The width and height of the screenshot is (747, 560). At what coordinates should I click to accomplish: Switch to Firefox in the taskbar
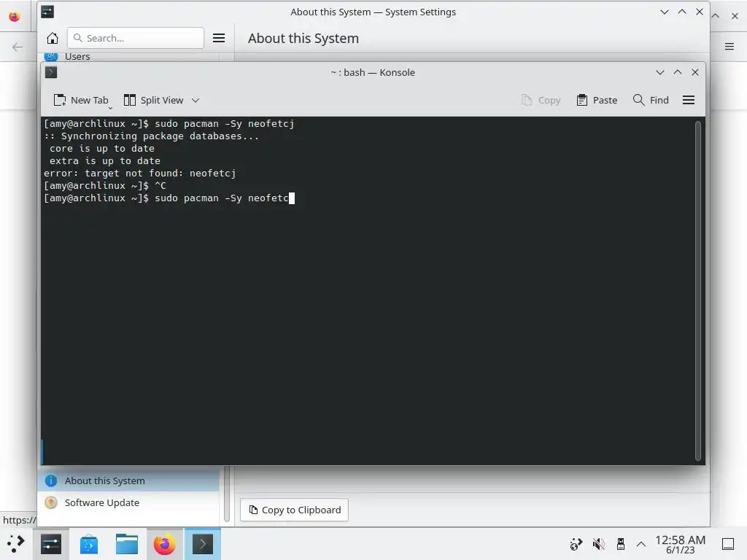pos(164,544)
